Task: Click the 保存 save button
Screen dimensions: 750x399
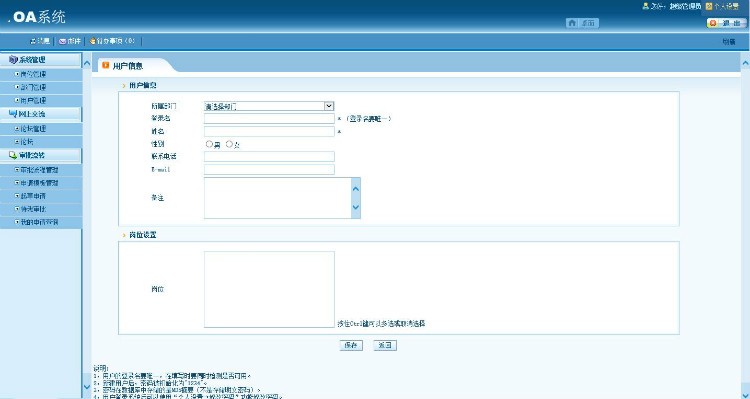Action: (x=351, y=345)
